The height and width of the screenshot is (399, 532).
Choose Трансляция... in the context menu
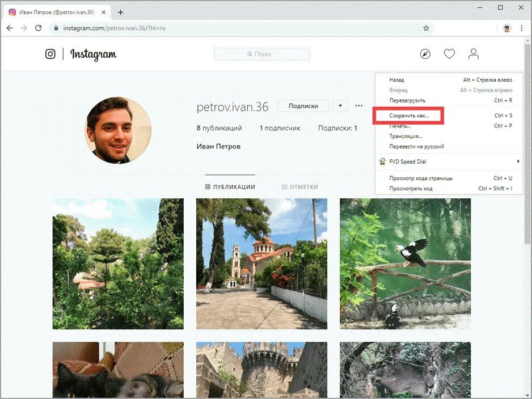449,136
